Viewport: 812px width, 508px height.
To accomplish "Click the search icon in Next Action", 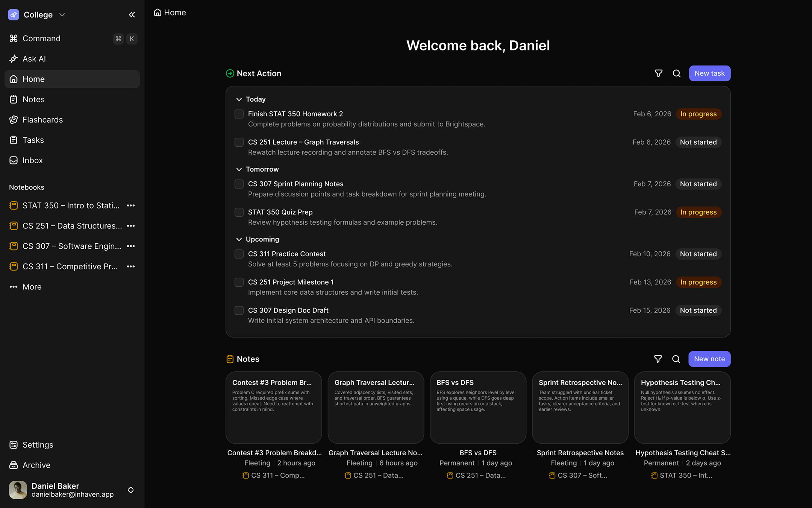I will coord(676,73).
